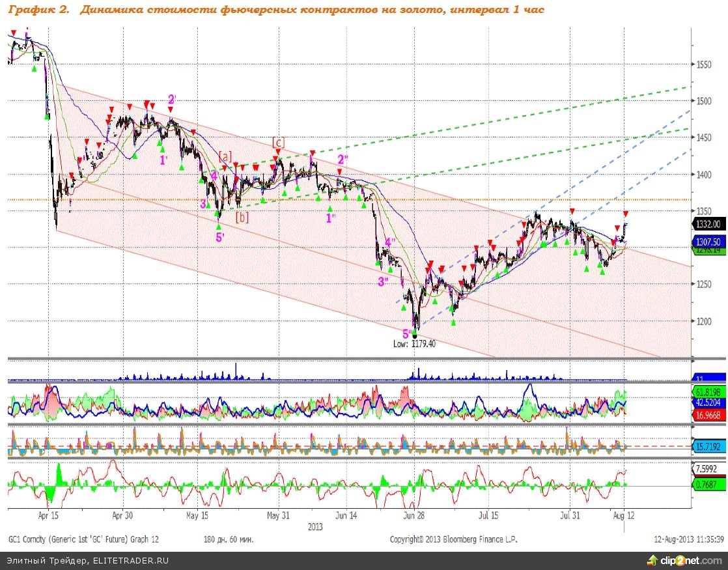
Task: Click the black 1332.00 price tag
Action: coord(707,223)
